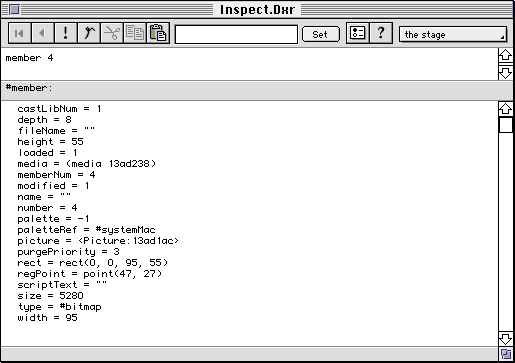
Task: Select the 'fileName = ""' property line
Action: [x=56, y=131]
